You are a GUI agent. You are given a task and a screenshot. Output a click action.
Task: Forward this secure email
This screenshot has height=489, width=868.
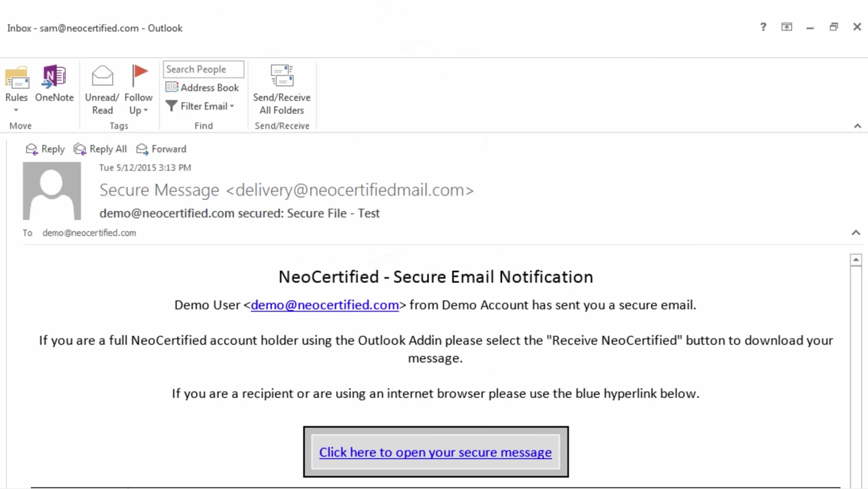coord(161,149)
